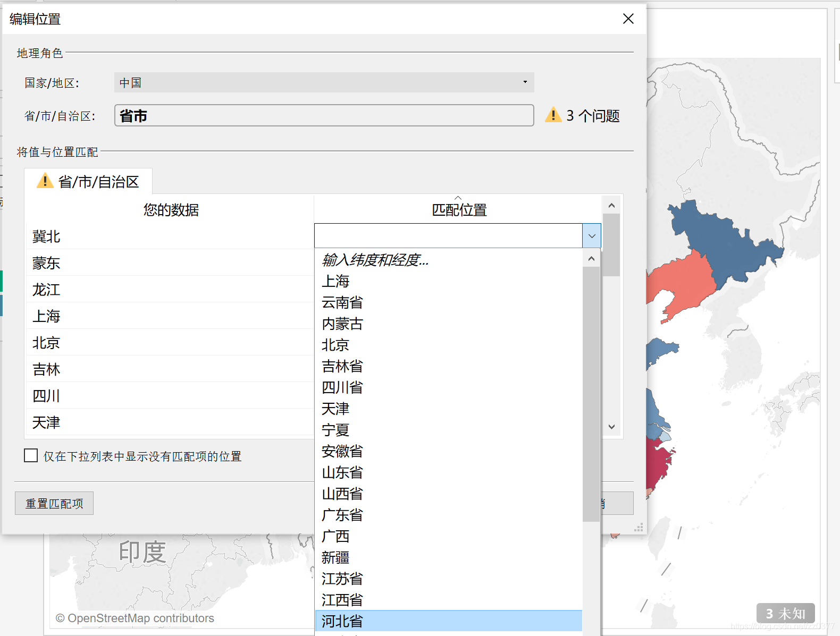Choose 云南省 in the dropdown list

click(x=449, y=302)
